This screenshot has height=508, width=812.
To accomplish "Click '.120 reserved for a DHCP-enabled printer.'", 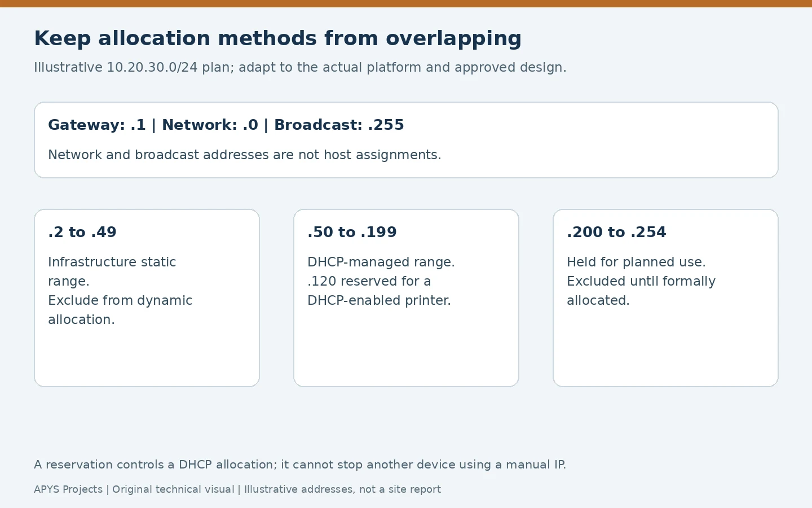I will pos(379,291).
